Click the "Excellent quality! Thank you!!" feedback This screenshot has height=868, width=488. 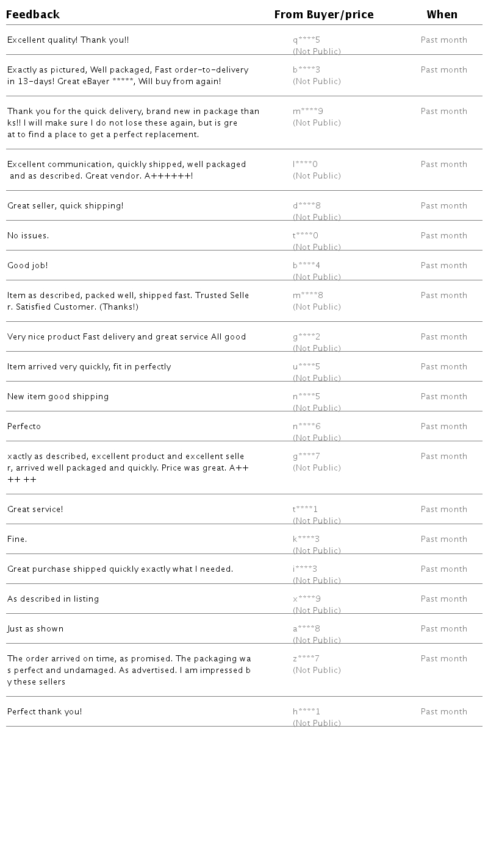tap(68, 40)
